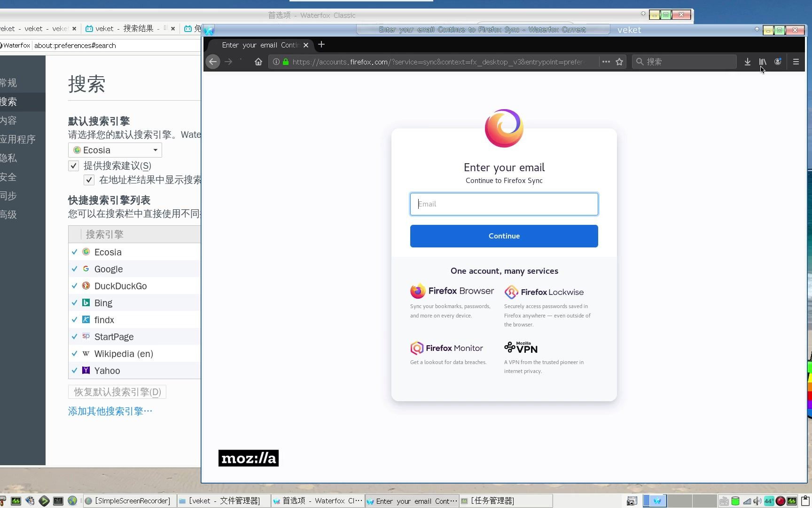Select 同步 in the preferences sidebar
Viewport: 812px width, 508px height.
23,196
